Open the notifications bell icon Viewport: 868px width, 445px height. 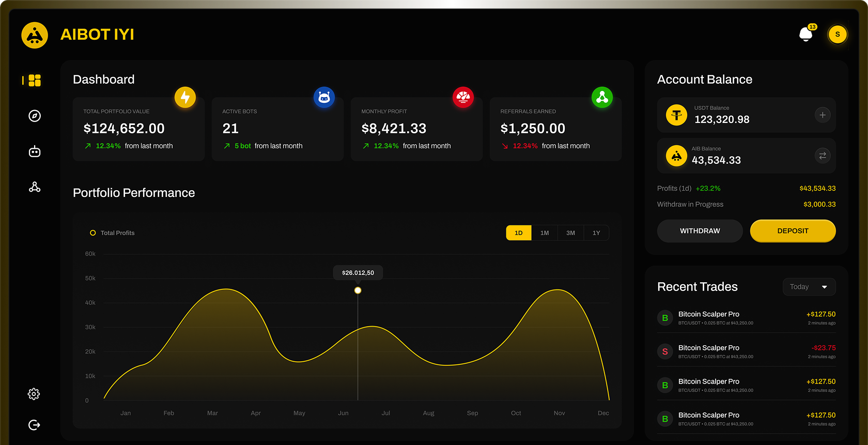coord(805,35)
